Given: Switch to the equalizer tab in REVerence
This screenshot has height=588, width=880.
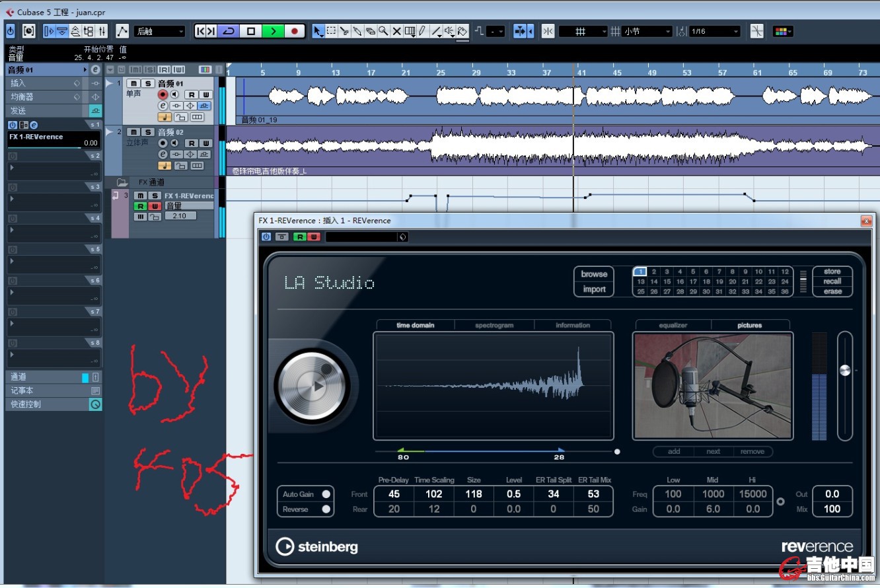Looking at the screenshot, I should pyautogui.click(x=673, y=325).
